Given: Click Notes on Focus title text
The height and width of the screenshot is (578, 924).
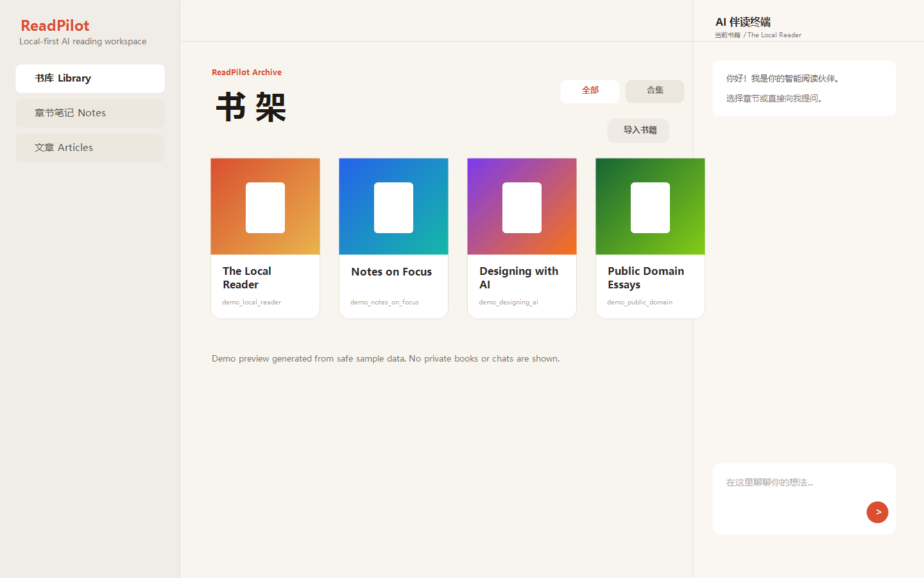Looking at the screenshot, I should click(x=391, y=272).
